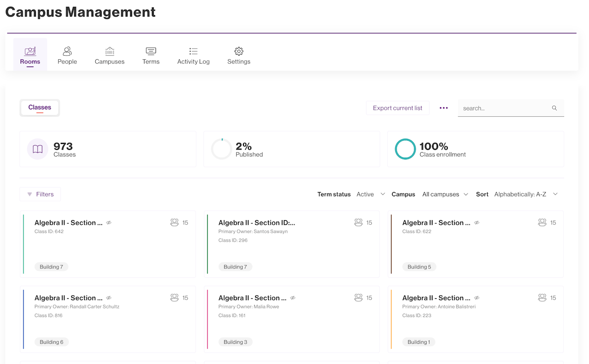Screen dimensions: 589x364
Task: Toggle visibility eye on Malia Rowe's class
Action: click(x=293, y=298)
